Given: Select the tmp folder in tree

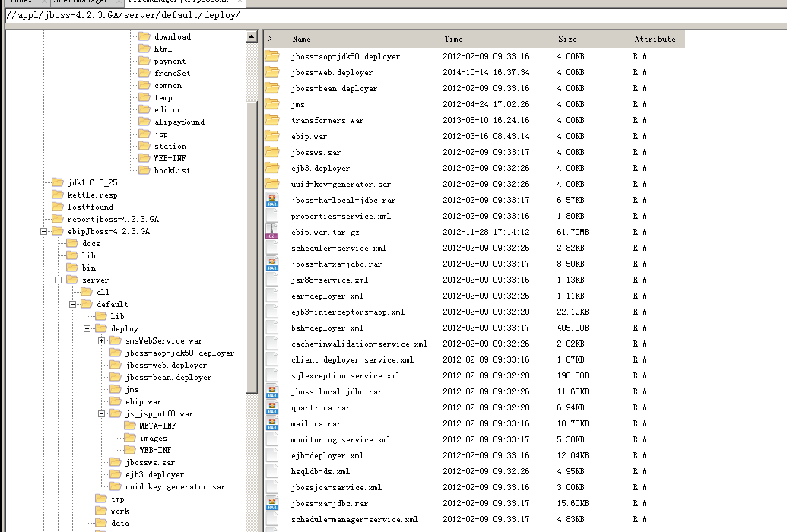Looking at the screenshot, I should [117, 499].
